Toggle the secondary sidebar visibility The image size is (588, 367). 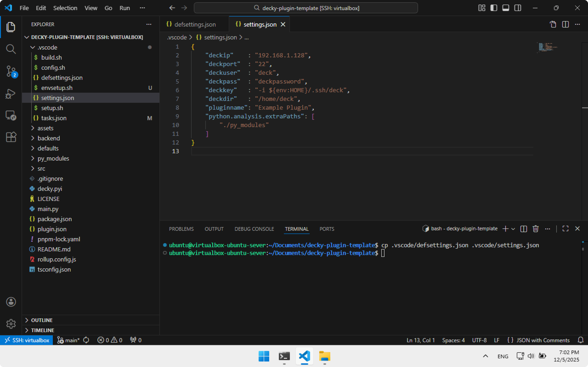click(517, 8)
